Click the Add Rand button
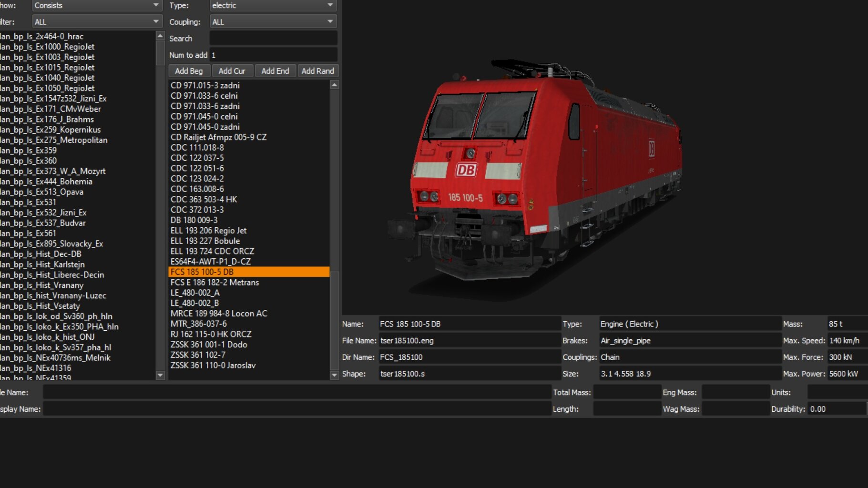 [318, 71]
